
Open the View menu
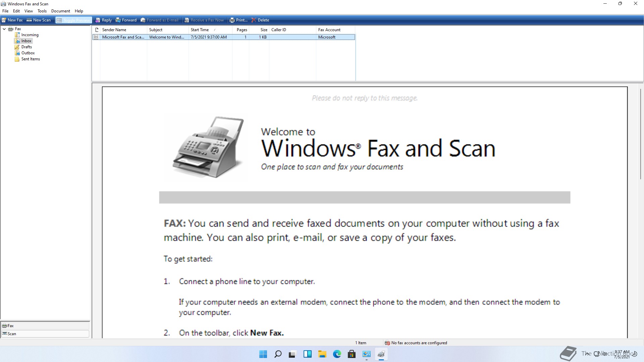[x=29, y=11]
